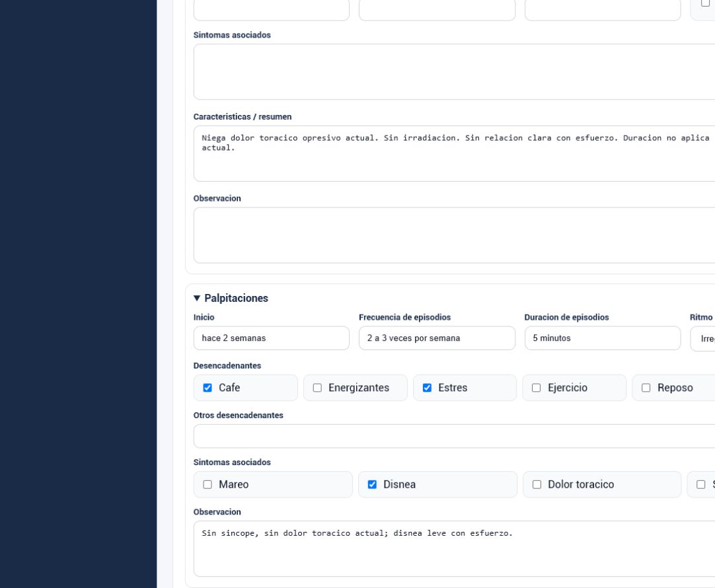Click the Otros desencadenantes input
The height and width of the screenshot is (588, 715).
click(x=454, y=436)
